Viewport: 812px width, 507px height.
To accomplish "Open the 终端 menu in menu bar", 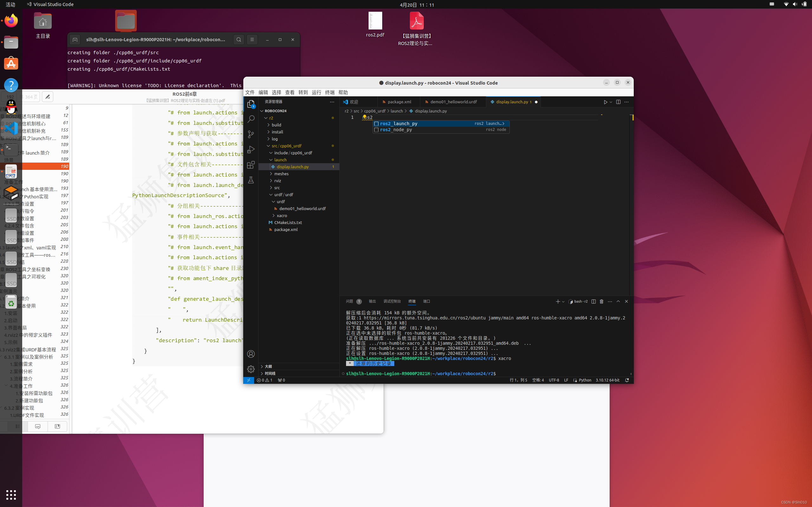I will pos(330,93).
